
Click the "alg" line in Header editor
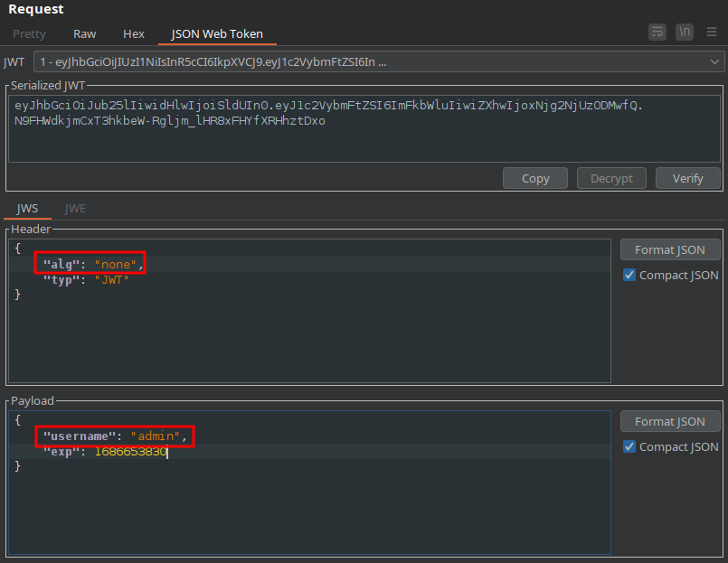point(90,264)
